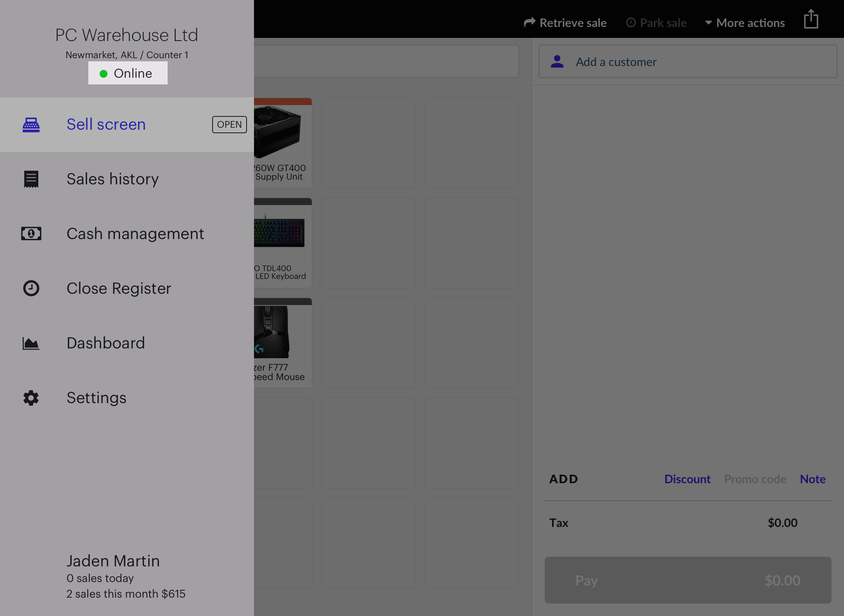The width and height of the screenshot is (844, 616).
Task: Click the Add a customer field
Action: tap(688, 62)
